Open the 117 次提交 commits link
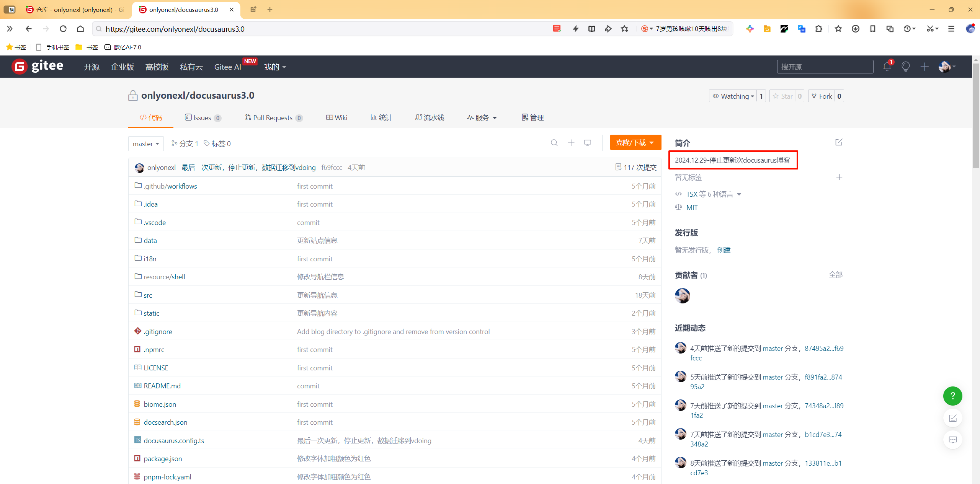Image resolution: width=980 pixels, height=484 pixels. coord(636,167)
